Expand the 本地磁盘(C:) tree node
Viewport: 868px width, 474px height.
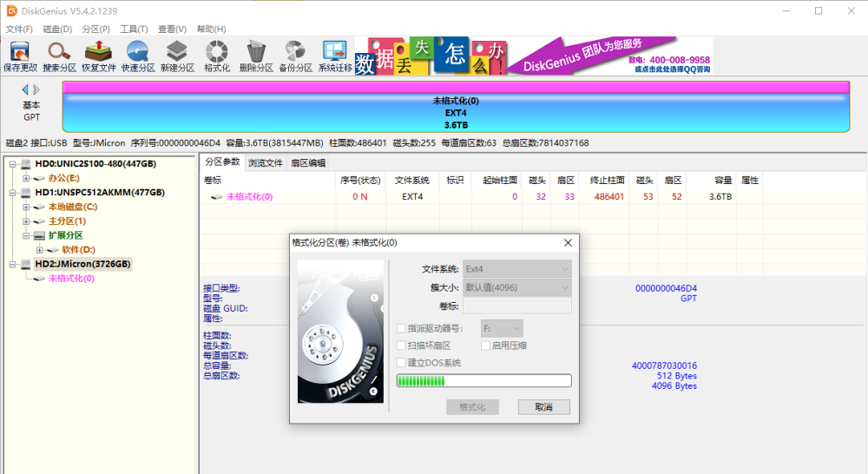25,207
